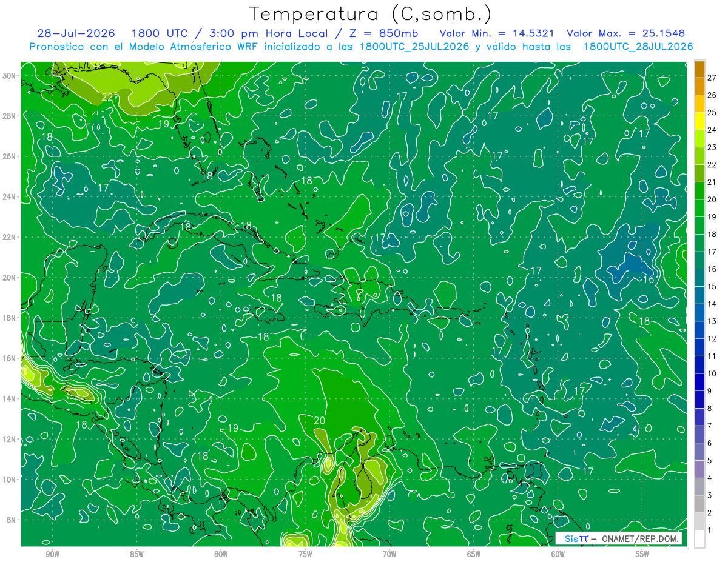Select the blue colorbar swatch between 12 and 13
The image size is (728, 562).
tap(699, 330)
